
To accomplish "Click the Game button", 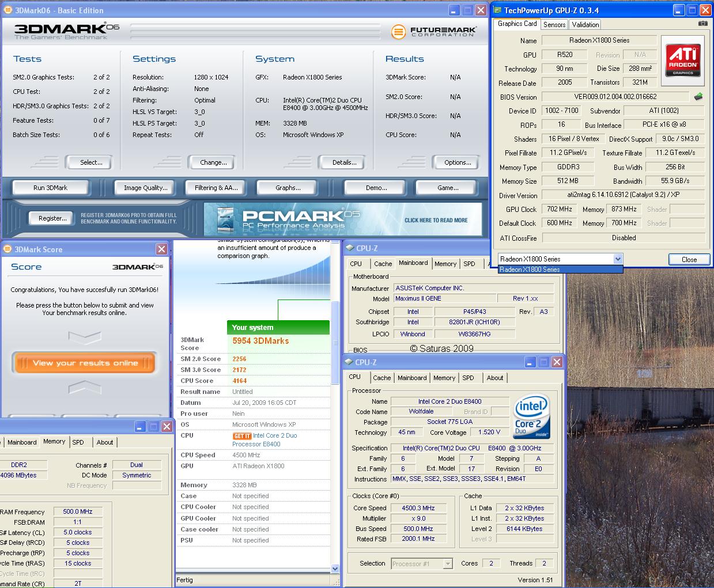I will pos(448,188).
